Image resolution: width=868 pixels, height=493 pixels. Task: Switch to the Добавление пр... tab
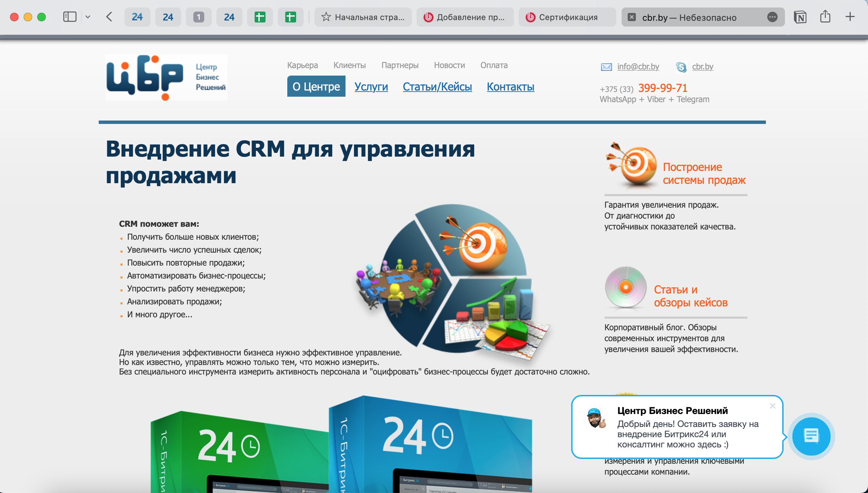pyautogui.click(x=465, y=17)
